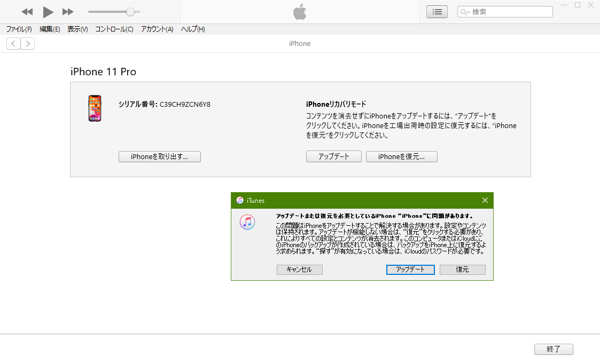Open the list view button

point(437,12)
